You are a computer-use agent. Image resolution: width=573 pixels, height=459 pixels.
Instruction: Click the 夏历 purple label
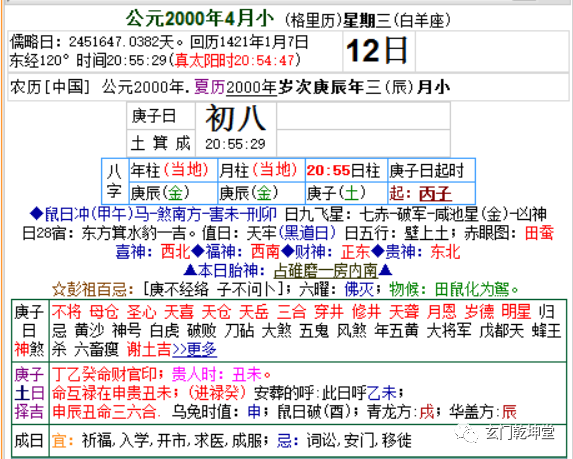209,87
